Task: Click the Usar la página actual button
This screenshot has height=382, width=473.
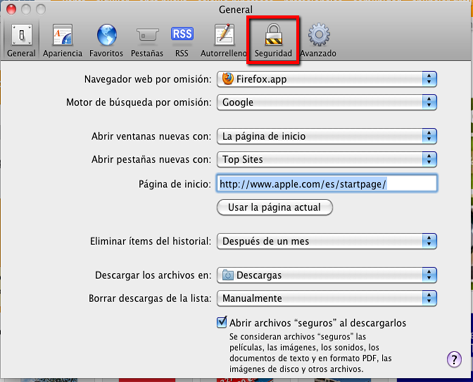Action: tap(275, 207)
